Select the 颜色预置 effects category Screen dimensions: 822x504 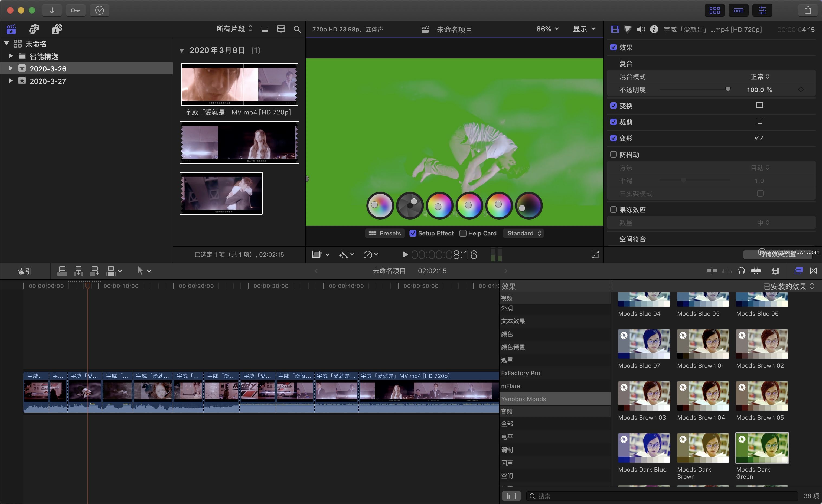tap(555, 347)
